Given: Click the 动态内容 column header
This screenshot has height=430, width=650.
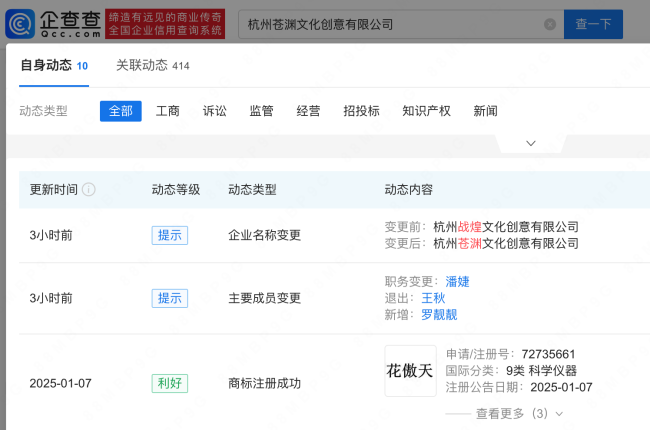Looking at the screenshot, I should (x=409, y=189).
